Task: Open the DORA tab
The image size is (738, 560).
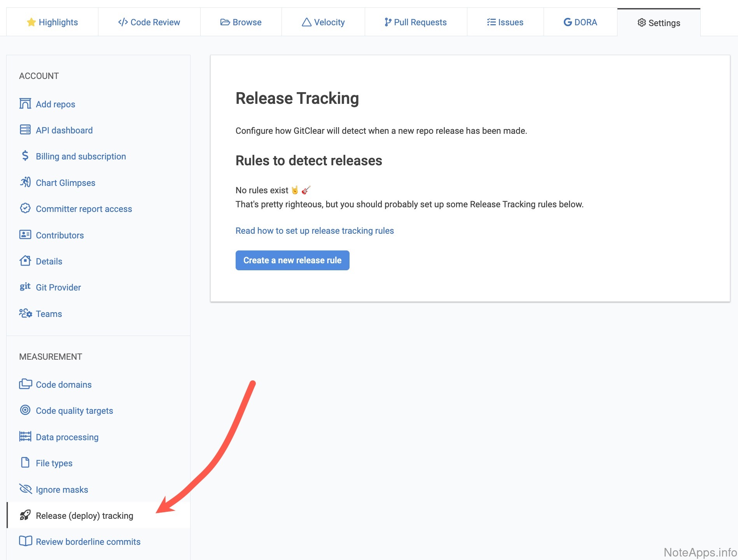Action: 580,22
